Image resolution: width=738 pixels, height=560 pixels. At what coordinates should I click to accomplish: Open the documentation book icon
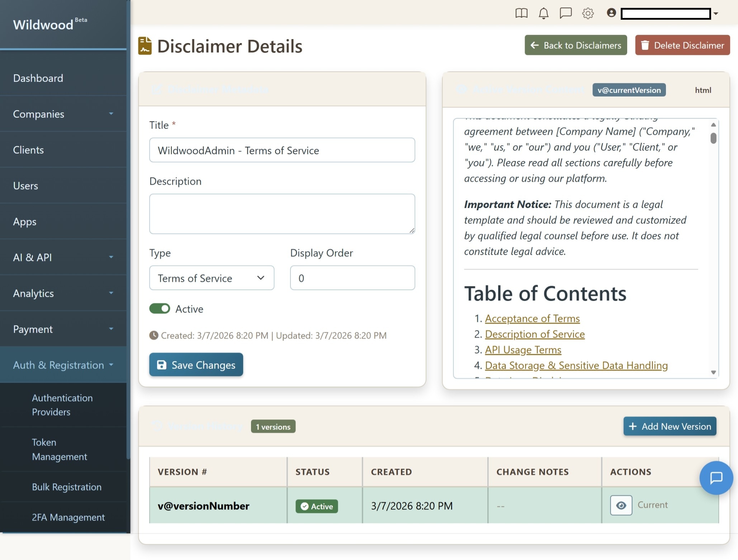(521, 14)
